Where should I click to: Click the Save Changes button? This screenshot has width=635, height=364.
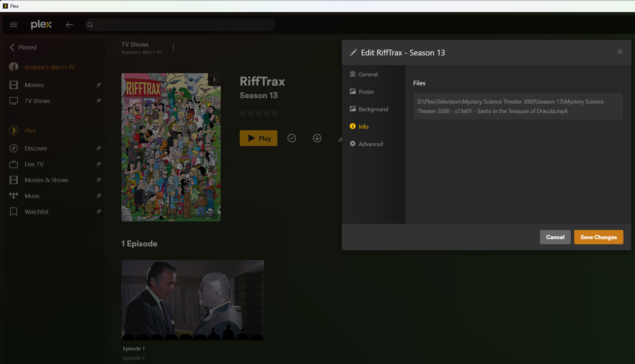pos(598,237)
